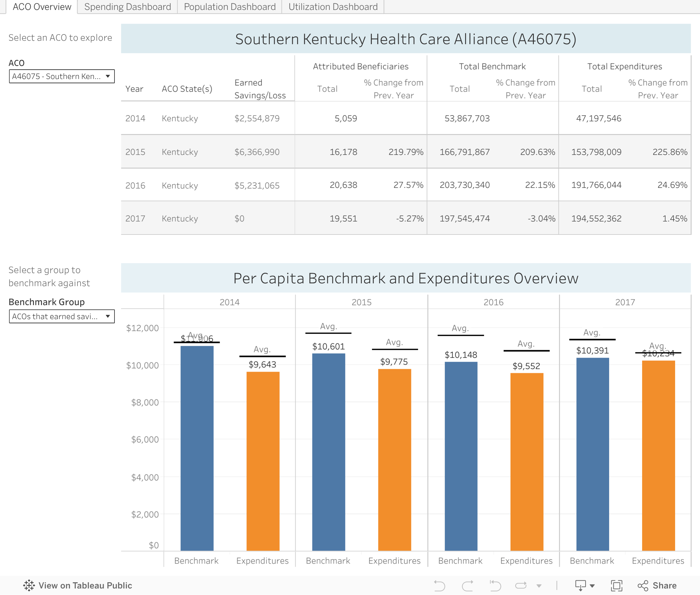Screen dimensions: 700x595
Task: Open the Benchmark Group dropdown
Action: coord(62,316)
